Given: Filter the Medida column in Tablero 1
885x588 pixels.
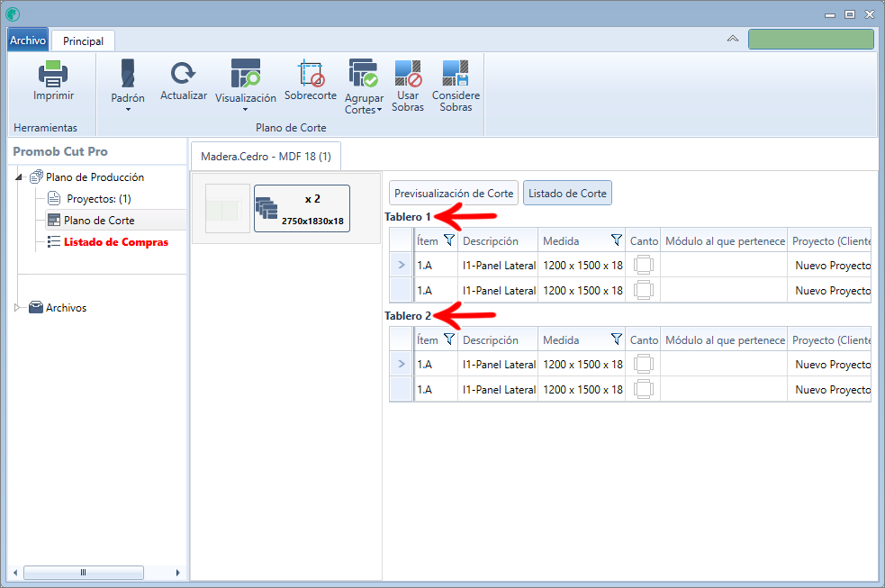Looking at the screenshot, I should (x=617, y=240).
